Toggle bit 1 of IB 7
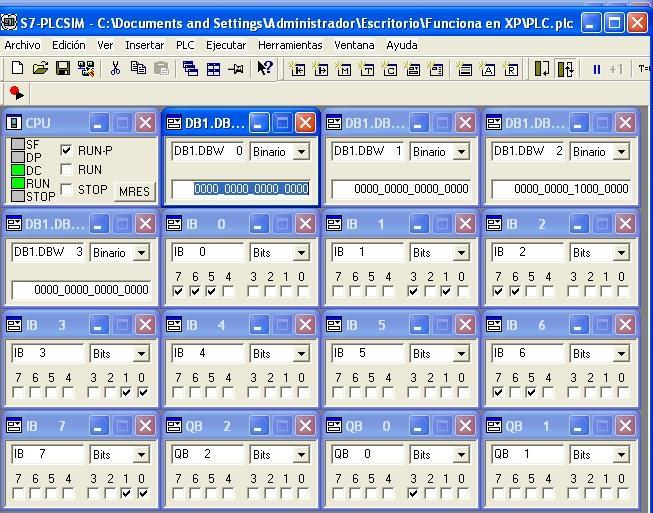 pos(126,493)
